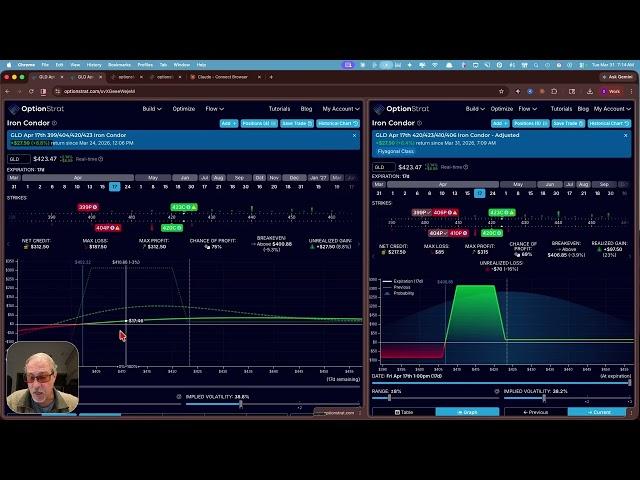The height and width of the screenshot is (480, 640).
Task: Select the 420C strike marker in the right window
Action: pyautogui.click(x=492, y=233)
